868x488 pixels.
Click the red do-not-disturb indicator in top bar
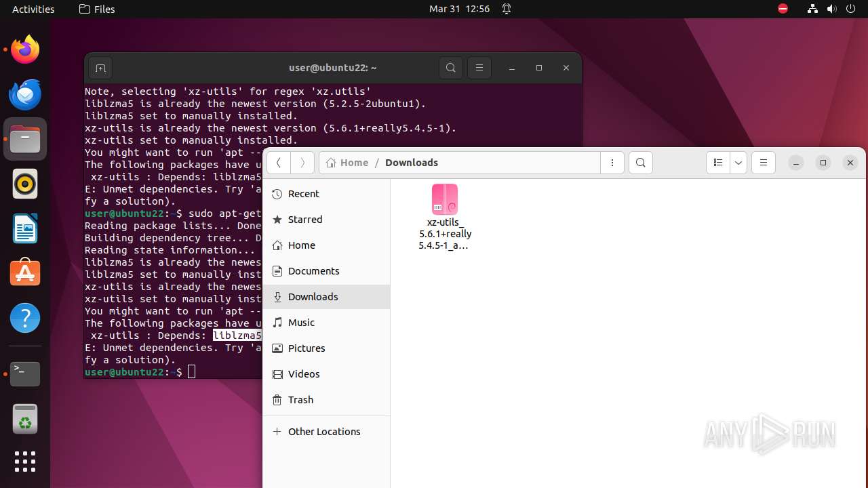[783, 9]
